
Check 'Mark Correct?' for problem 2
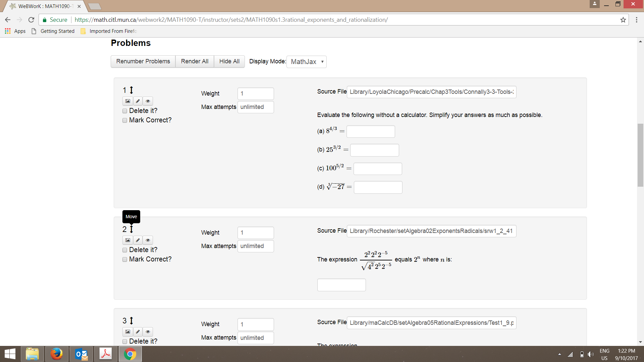coord(125,259)
